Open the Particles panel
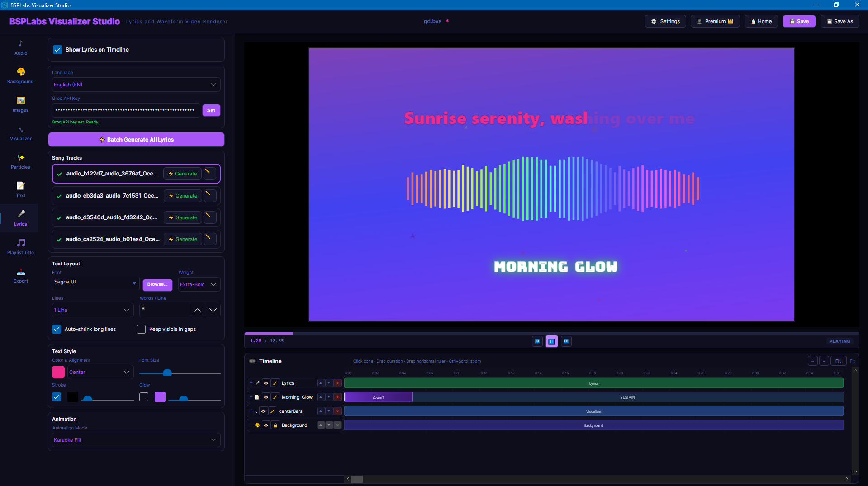The image size is (868, 486). click(x=20, y=161)
